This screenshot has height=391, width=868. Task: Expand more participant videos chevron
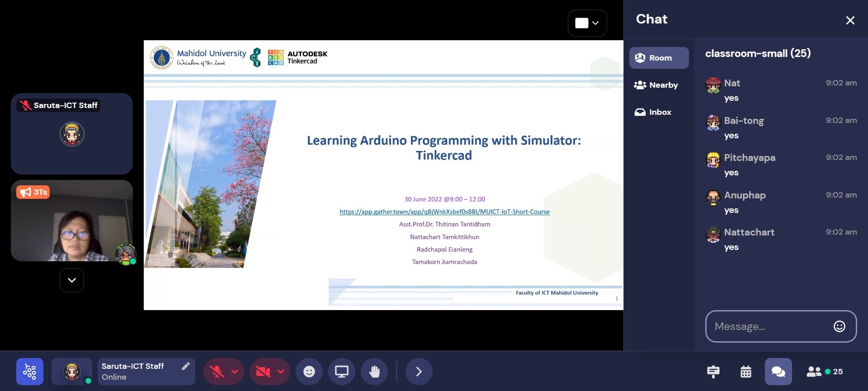[x=72, y=280]
